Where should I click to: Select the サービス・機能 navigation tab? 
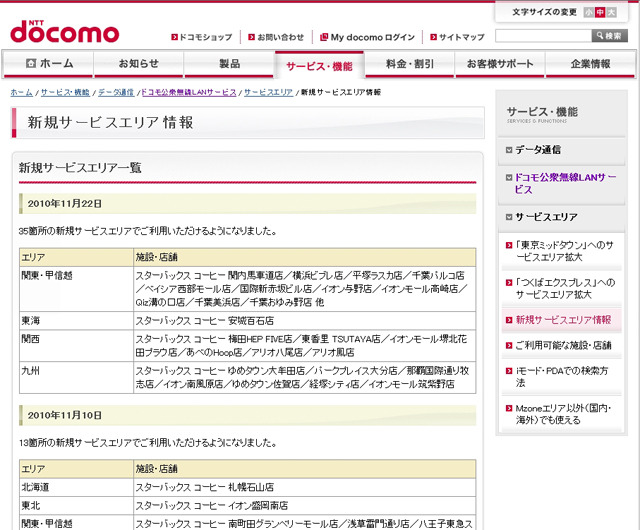tap(319, 65)
